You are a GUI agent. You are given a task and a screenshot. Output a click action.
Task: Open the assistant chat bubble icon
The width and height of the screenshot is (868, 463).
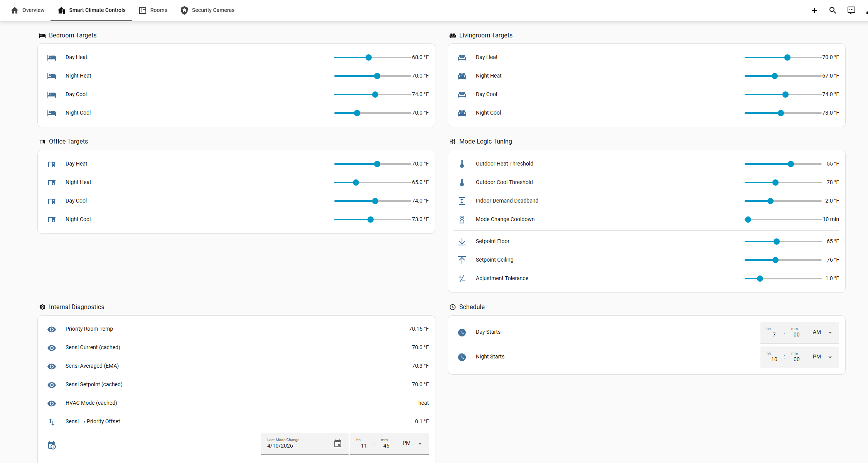coord(851,10)
